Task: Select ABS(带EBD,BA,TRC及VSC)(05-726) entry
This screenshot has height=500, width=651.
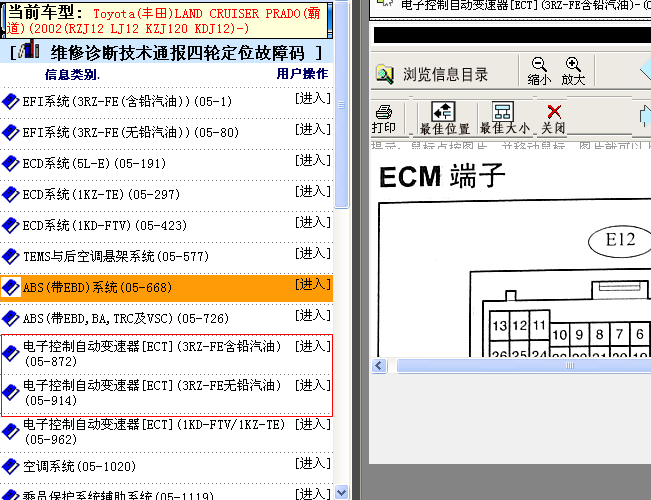Action: tap(126, 319)
